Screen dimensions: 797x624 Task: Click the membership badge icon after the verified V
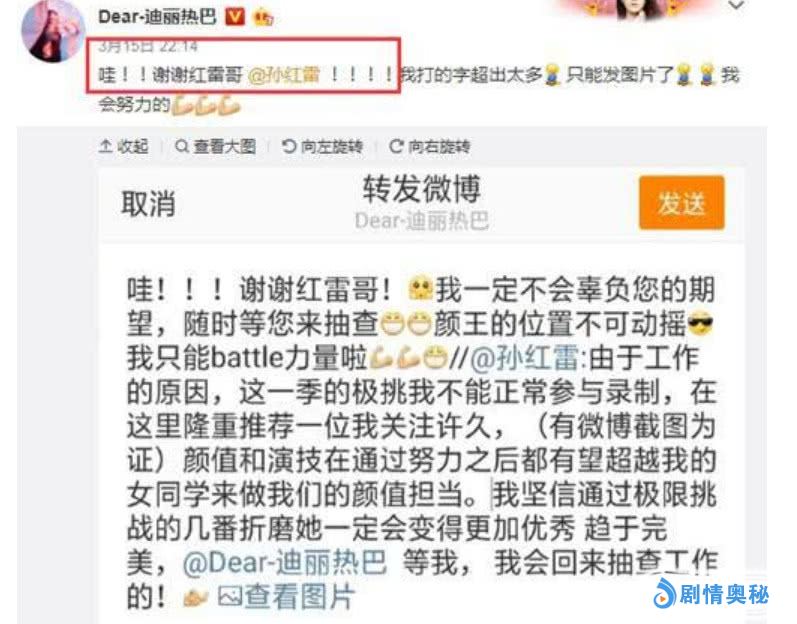263,18
